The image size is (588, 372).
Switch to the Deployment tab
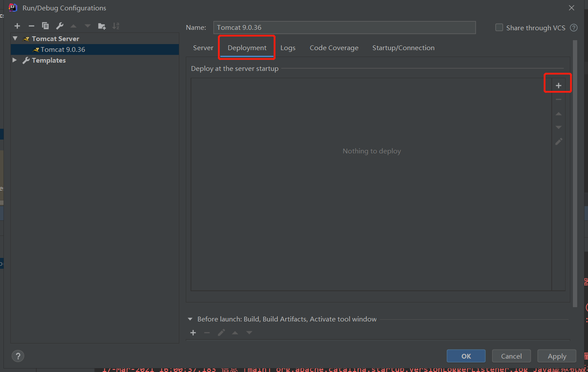click(246, 48)
